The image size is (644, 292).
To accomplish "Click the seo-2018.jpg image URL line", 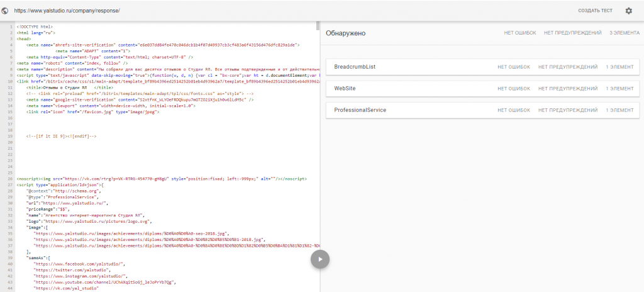I will pyautogui.click(x=131, y=233).
